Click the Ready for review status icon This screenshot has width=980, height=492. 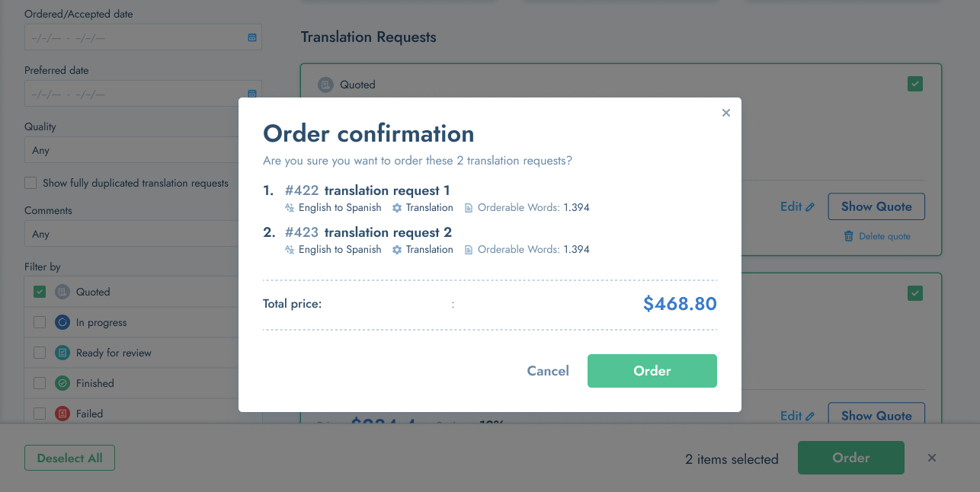click(62, 353)
